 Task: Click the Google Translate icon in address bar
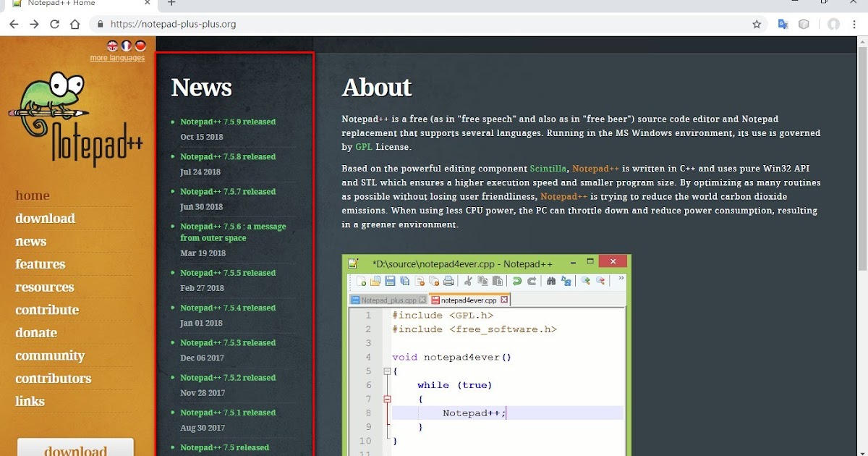(783, 24)
